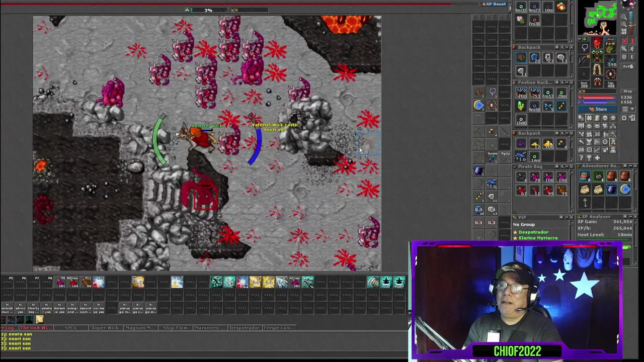Switch to the Despotrador chat tab
The height and width of the screenshot is (362, 644).
(x=245, y=328)
